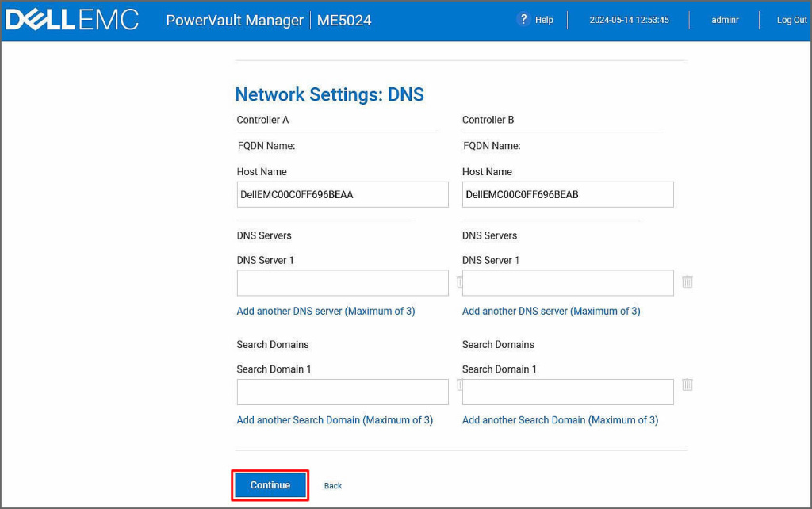Focus the Controller B Host Name field
Viewport: 812px width, 509px height.
point(568,194)
